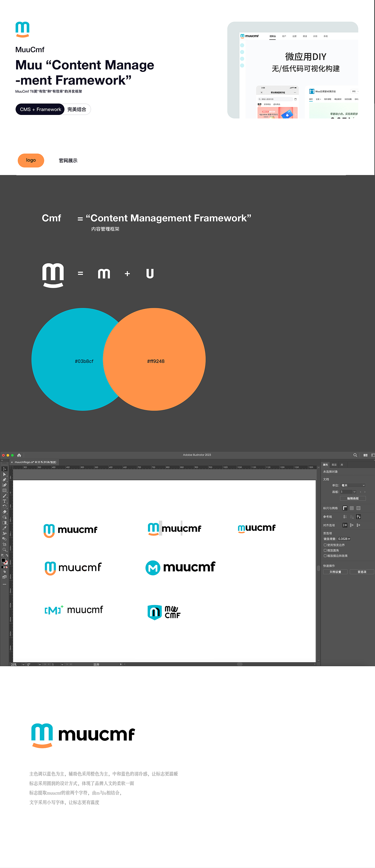The height and width of the screenshot is (868, 375).
Task: Toggle grid display icon
Action: pos(352,508)
